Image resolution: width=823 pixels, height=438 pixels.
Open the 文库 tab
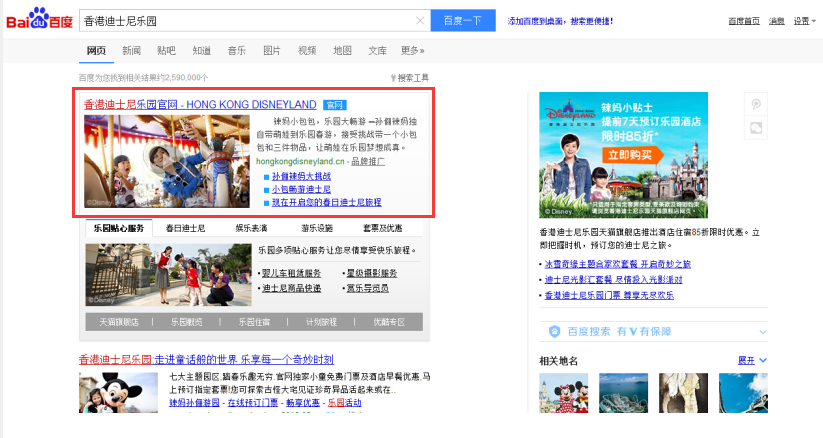pyautogui.click(x=377, y=50)
